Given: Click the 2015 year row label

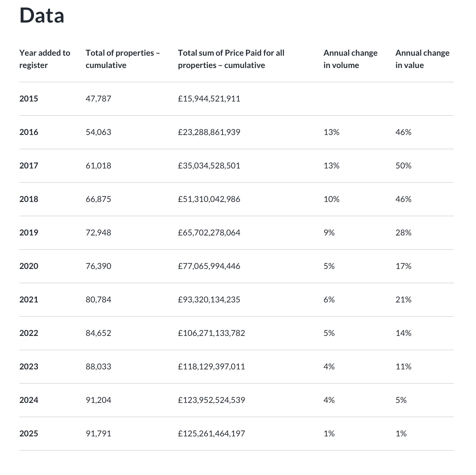Looking at the screenshot, I should (x=29, y=99).
